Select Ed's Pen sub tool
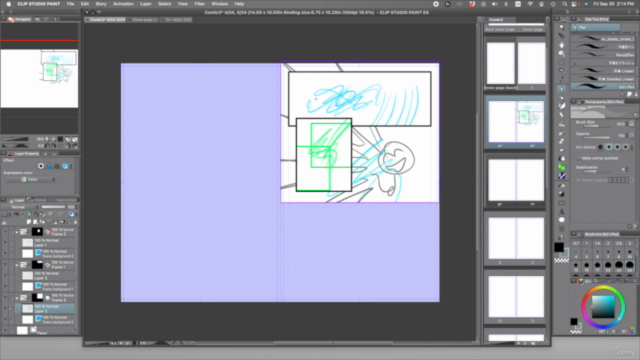 tap(603, 87)
